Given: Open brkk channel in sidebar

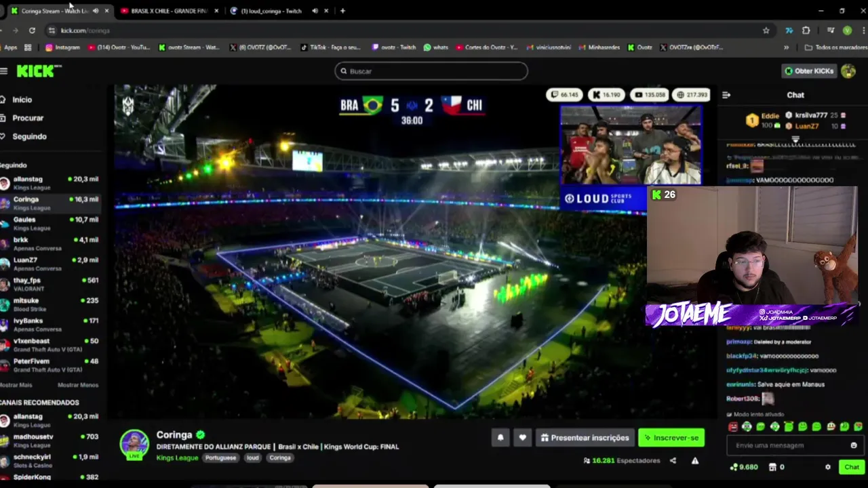Looking at the screenshot, I should pos(50,244).
